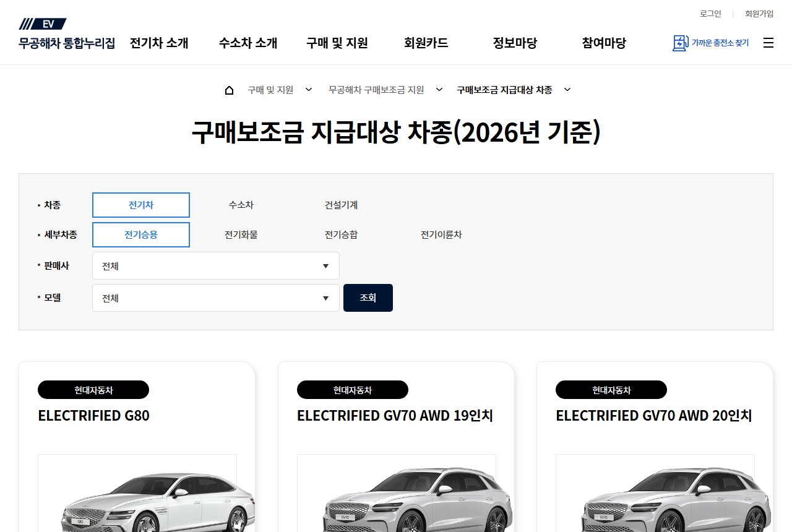Expand the 구매 및 지원 breadcrumb chevron
This screenshot has height=532, width=792.
309,90
